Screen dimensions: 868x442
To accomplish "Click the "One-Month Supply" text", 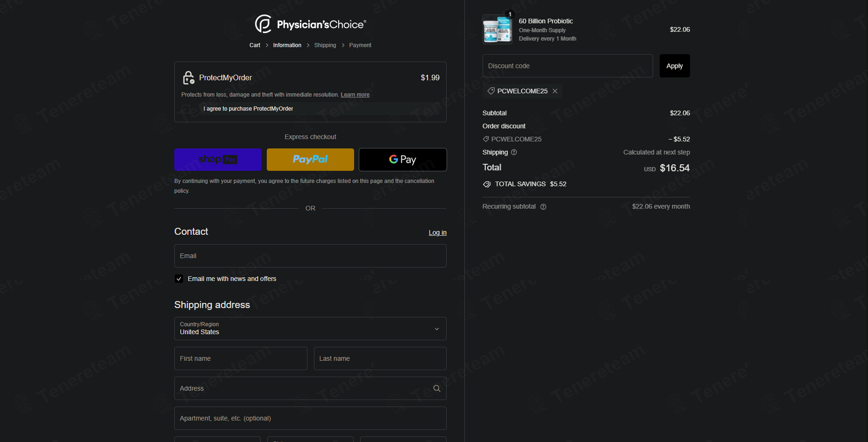I will 542,30.
